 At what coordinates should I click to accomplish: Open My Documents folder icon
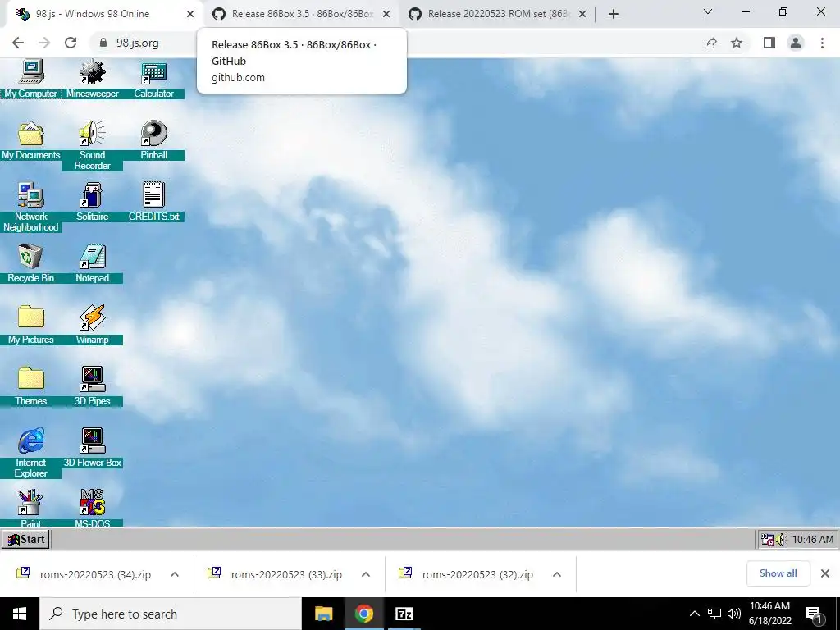pos(30,141)
